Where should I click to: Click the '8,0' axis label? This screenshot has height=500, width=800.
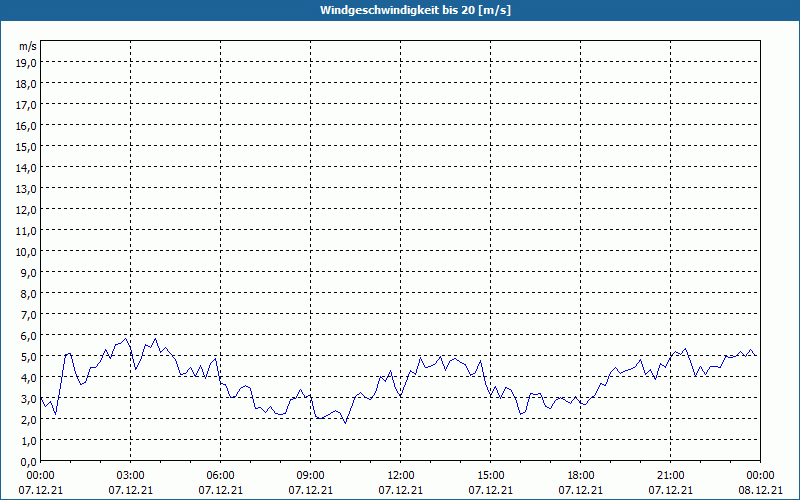coord(28,294)
